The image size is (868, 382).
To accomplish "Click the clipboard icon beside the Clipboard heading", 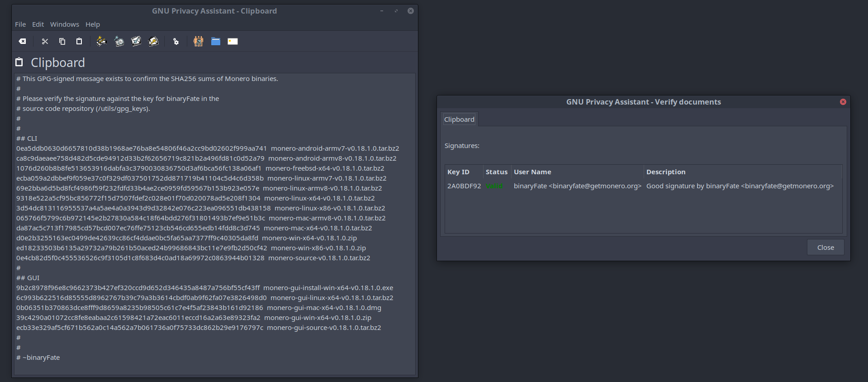I will click(19, 62).
